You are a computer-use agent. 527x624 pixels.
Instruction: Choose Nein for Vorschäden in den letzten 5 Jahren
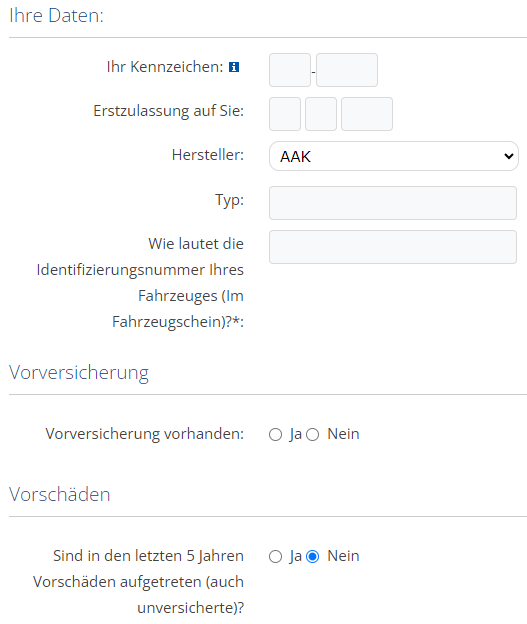pyautogui.click(x=312, y=556)
